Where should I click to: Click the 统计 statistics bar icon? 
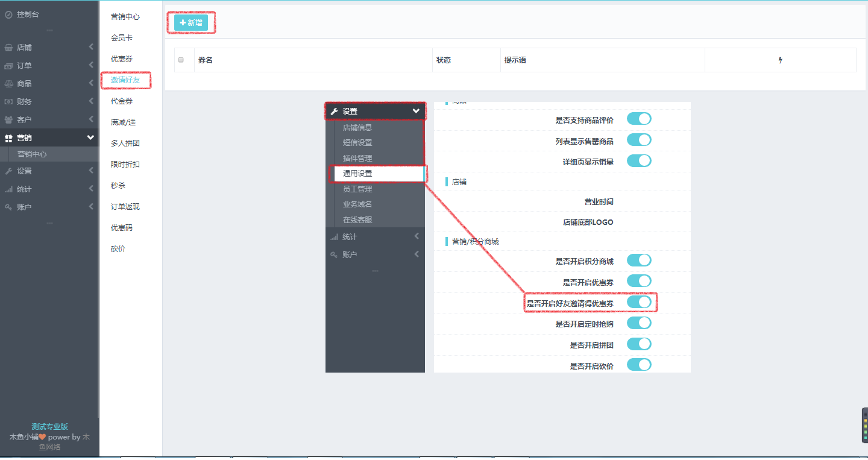[8, 189]
